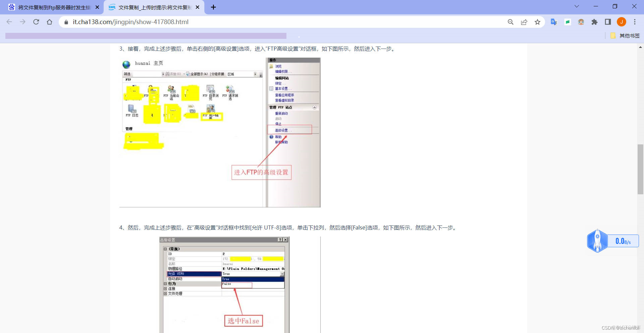Click the scrollbar up arrow
Screen dimensions: 644x333
[640, 47]
